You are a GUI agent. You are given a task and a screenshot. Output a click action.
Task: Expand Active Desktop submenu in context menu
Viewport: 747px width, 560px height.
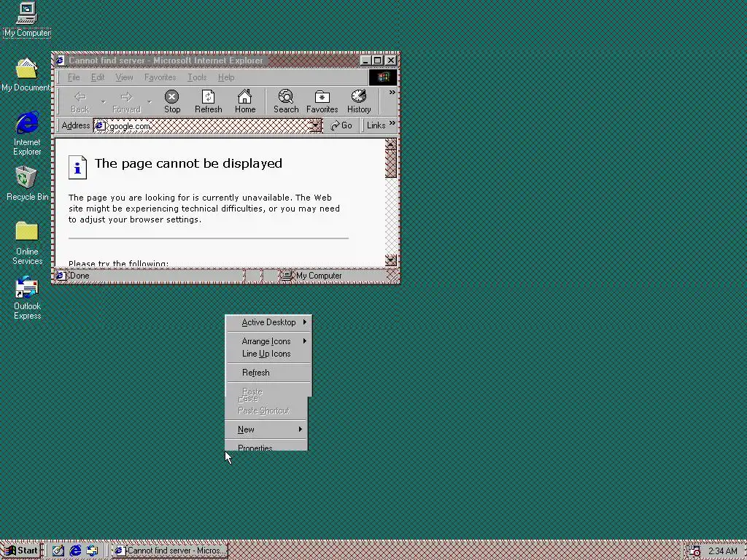point(268,322)
